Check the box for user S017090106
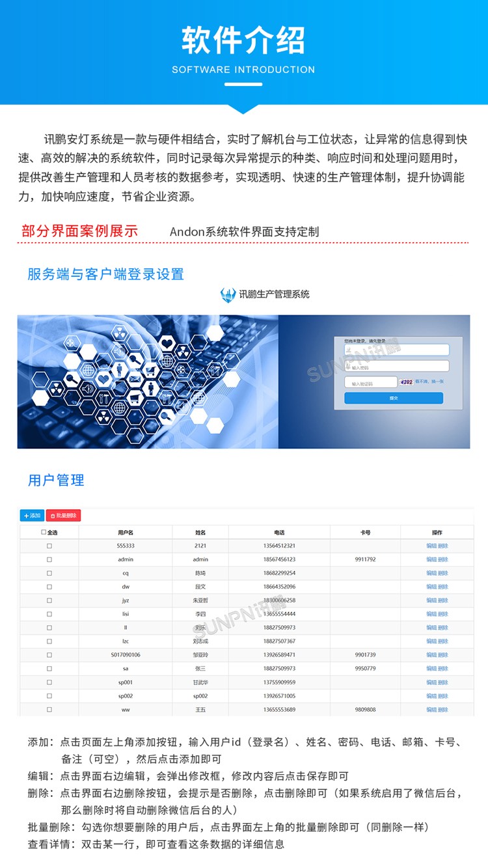Viewport: 488px width, 868px height. coord(49,655)
